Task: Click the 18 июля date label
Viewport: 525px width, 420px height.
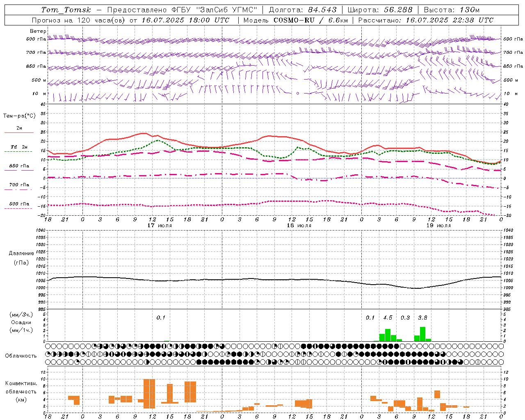Action: pos(299,226)
